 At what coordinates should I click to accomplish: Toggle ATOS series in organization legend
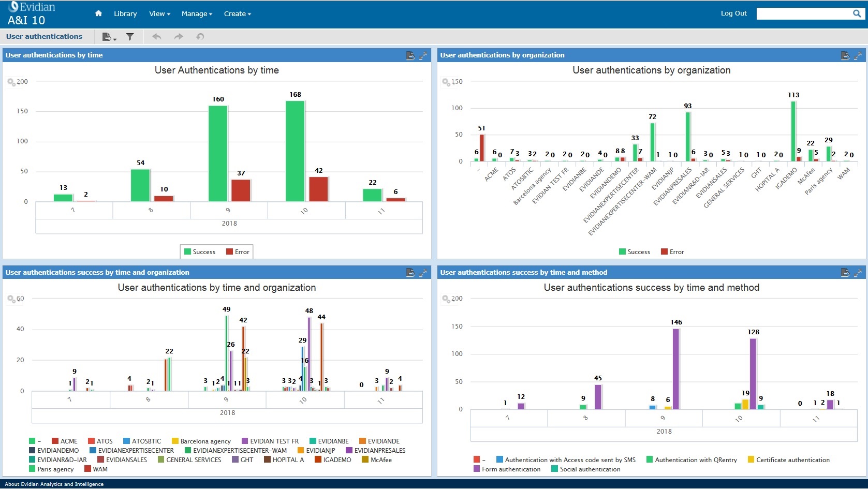point(100,441)
